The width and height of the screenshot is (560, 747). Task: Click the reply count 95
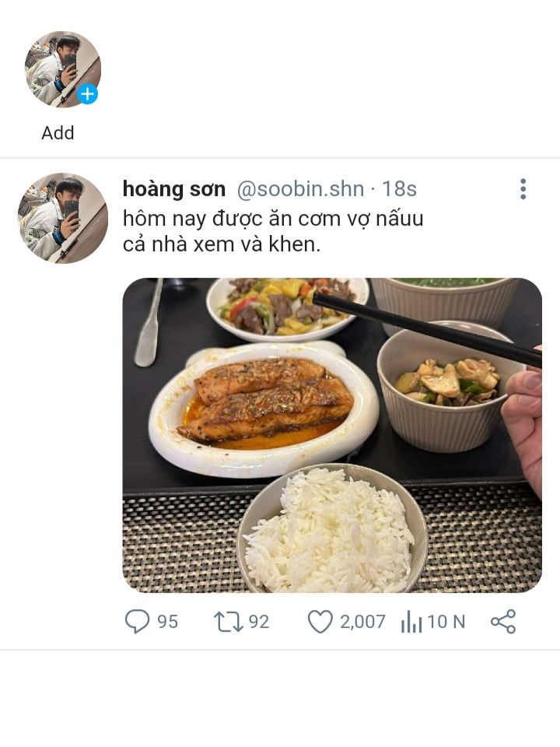(x=168, y=622)
